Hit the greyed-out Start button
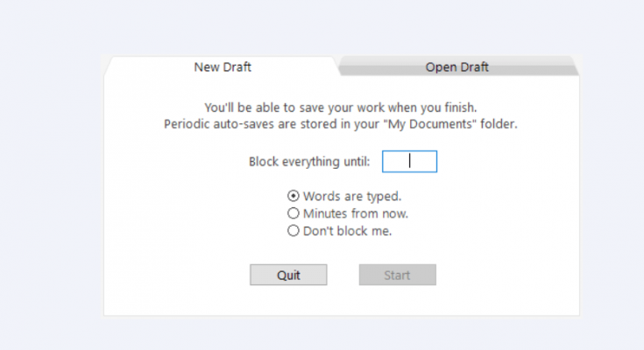The image size is (644, 350). coord(397,275)
